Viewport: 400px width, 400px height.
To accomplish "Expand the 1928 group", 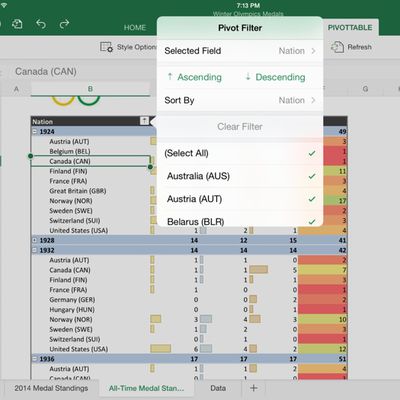I will (x=34, y=240).
